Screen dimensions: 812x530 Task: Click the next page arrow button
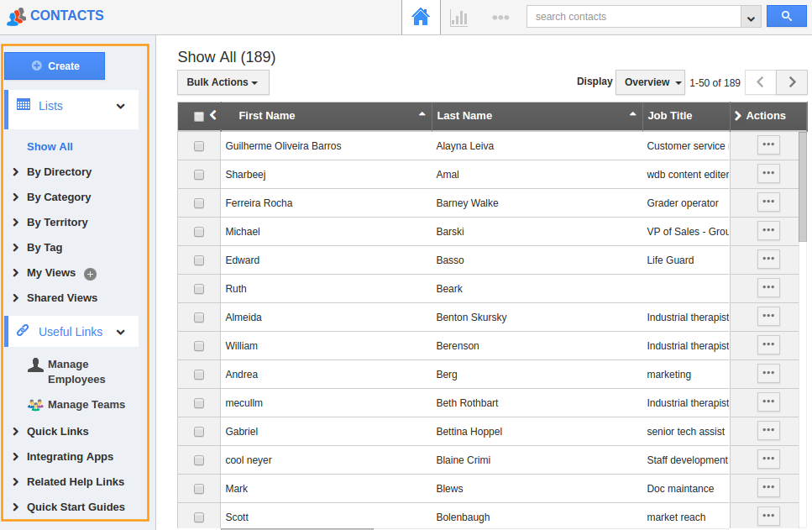[790, 82]
